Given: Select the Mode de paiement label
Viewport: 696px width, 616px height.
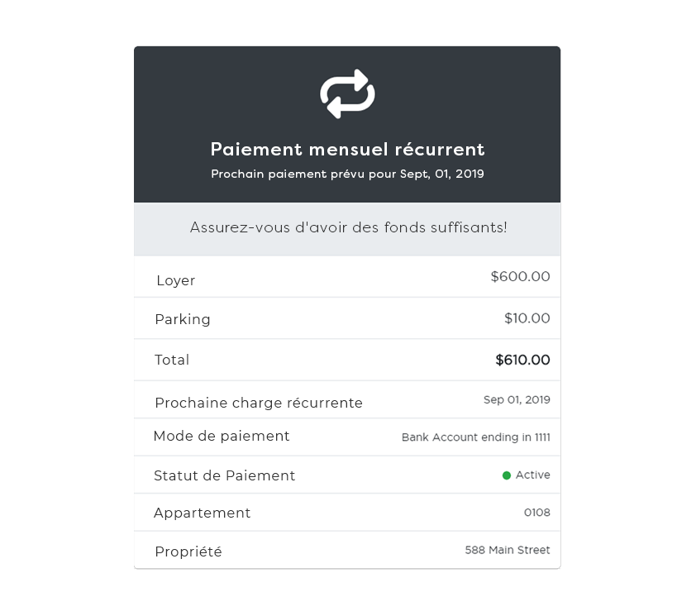Looking at the screenshot, I should pos(222,437).
